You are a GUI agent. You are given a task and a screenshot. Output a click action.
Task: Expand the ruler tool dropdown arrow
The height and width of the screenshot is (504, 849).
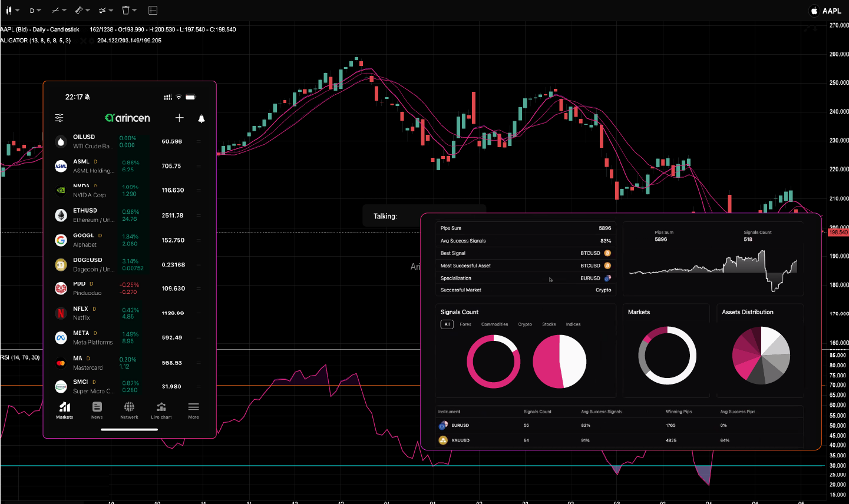tap(88, 11)
